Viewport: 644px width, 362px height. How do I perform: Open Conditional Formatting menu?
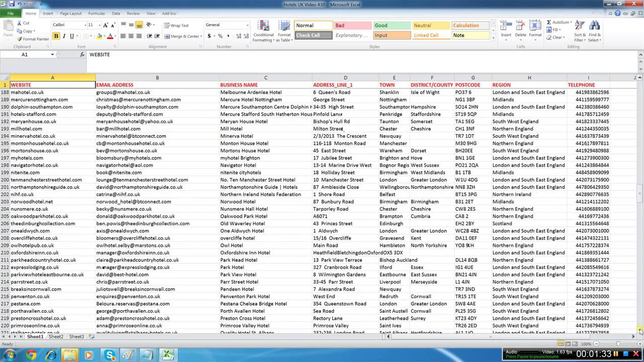[263, 31]
